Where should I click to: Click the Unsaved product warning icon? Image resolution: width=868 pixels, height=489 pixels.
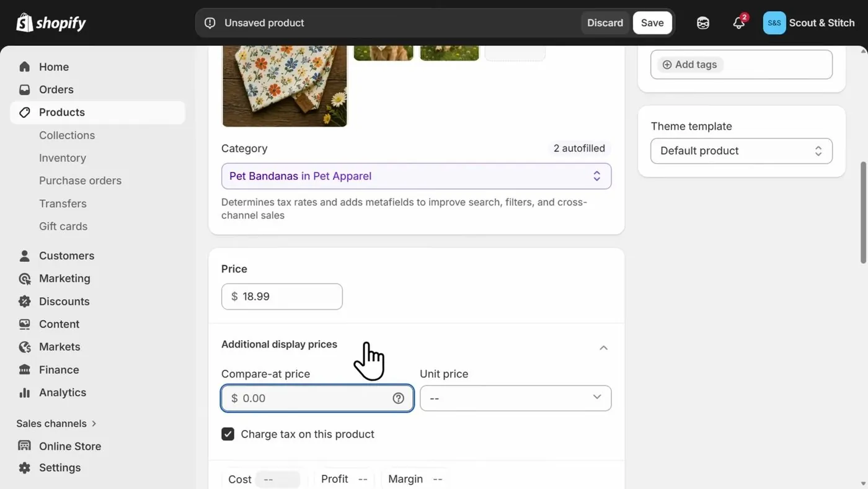pos(210,23)
